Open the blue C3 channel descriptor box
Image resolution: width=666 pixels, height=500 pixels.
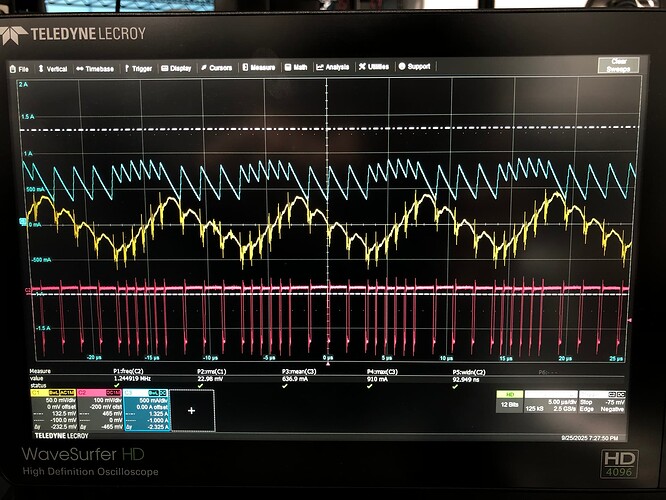[147, 409]
